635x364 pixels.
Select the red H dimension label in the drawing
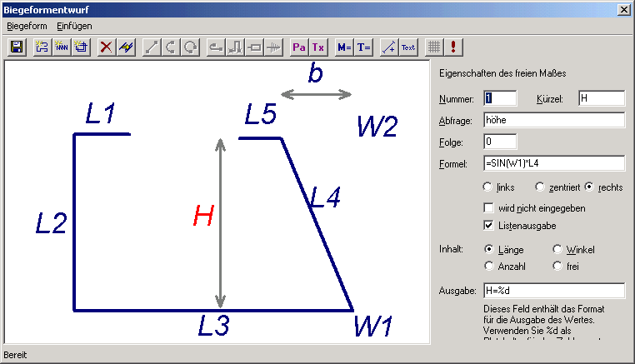203,217
